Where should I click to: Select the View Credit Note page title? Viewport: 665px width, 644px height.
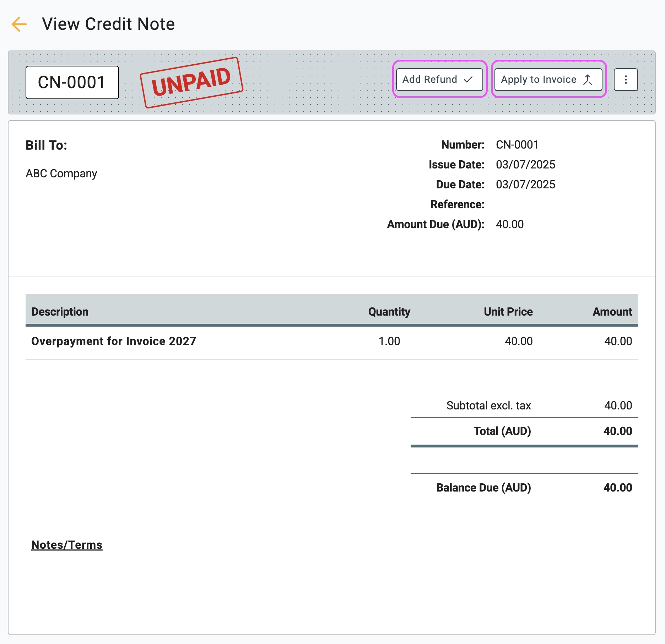108,24
